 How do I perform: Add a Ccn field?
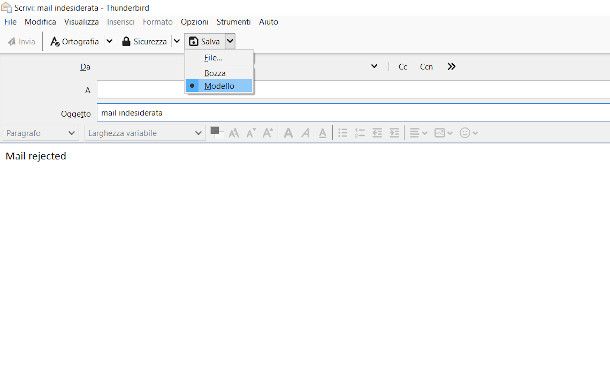[426, 67]
